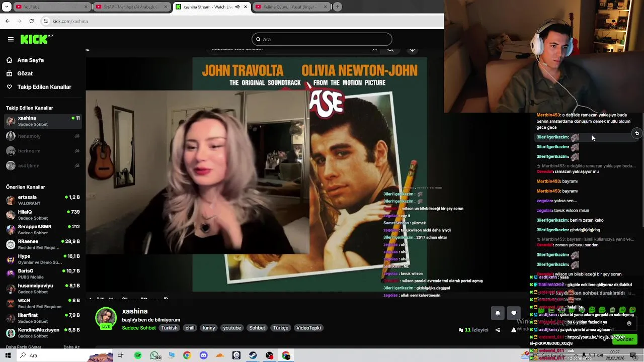644x362 pixels.
Task: Open the Windows notification center
Action: click(633, 355)
